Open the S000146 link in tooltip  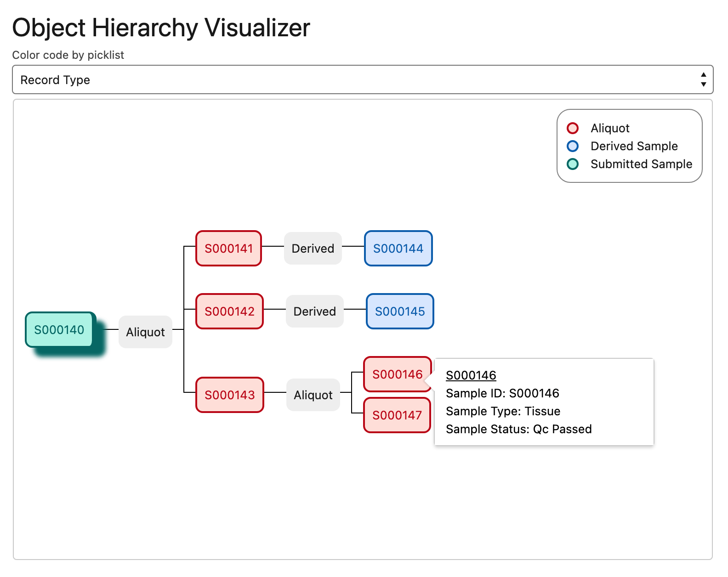(471, 375)
